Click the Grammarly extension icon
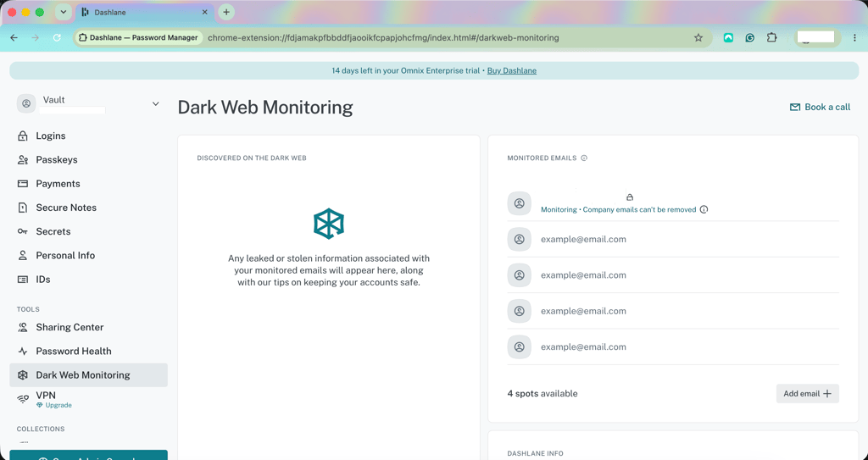The image size is (868, 460). point(750,37)
